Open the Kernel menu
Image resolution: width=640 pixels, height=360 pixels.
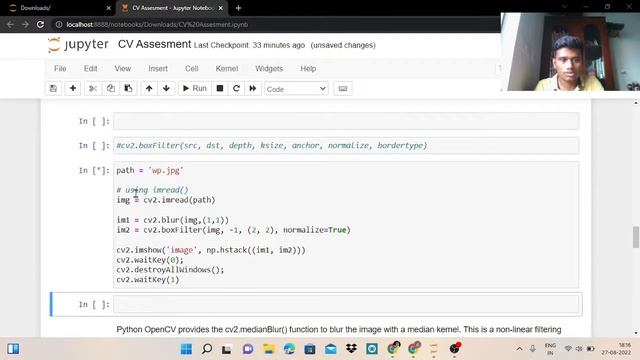[x=227, y=69]
